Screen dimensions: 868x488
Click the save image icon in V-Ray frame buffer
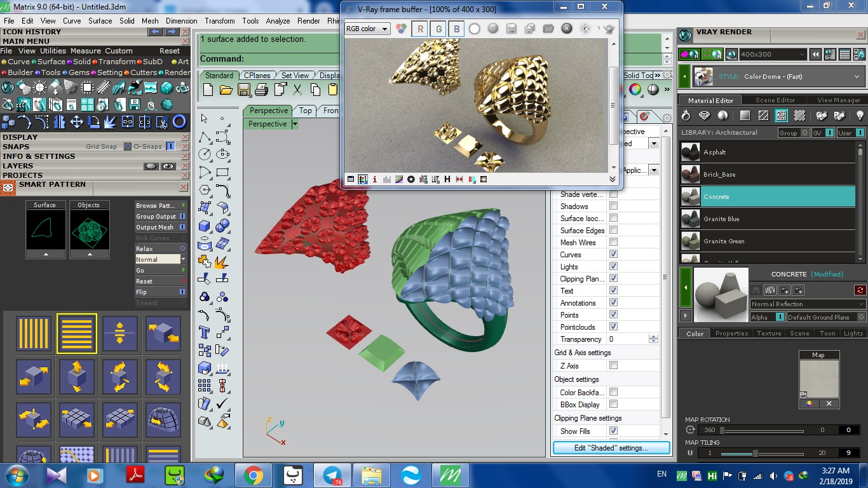tap(512, 29)
